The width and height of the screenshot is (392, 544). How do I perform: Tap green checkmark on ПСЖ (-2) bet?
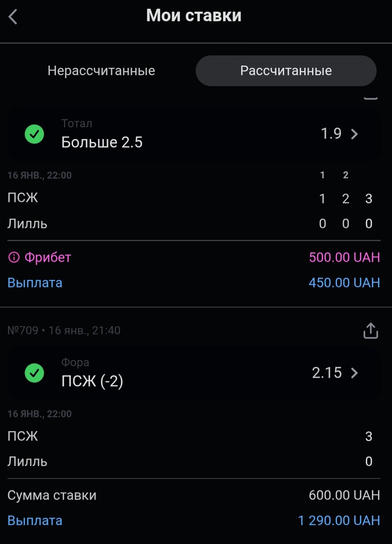[x=34, y=373]
